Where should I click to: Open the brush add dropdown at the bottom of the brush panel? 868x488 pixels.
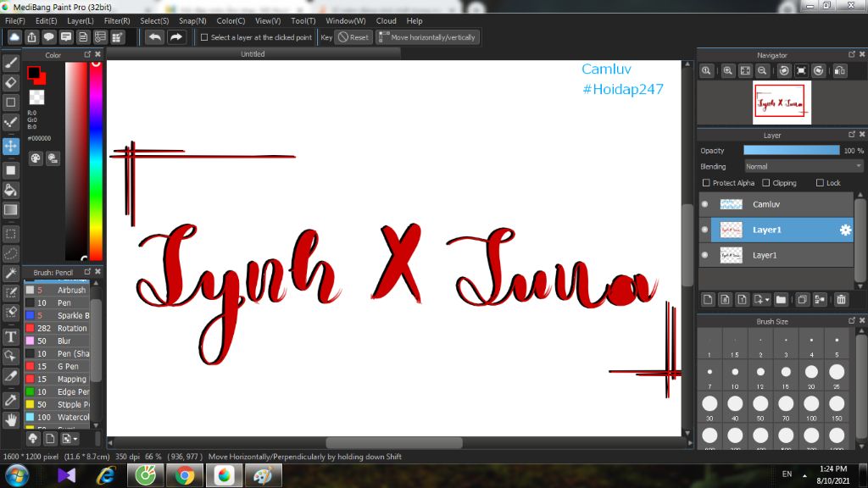70,439
